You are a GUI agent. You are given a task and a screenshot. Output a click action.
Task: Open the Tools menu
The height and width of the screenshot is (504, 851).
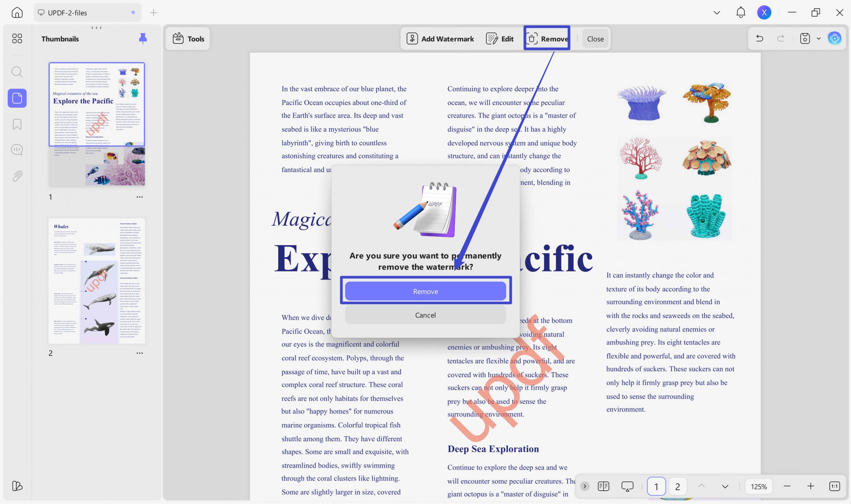click(188, 39)
